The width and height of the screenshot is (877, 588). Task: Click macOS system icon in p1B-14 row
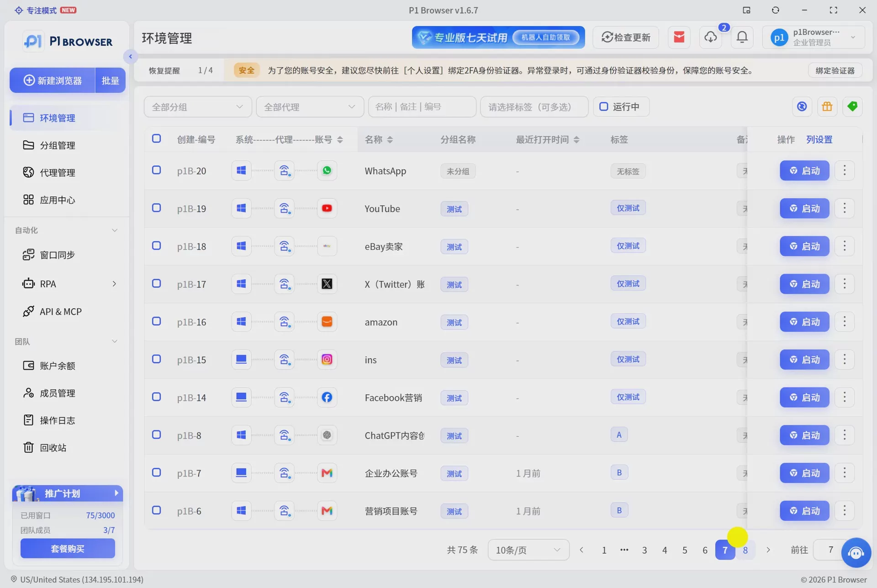[241, 397]
